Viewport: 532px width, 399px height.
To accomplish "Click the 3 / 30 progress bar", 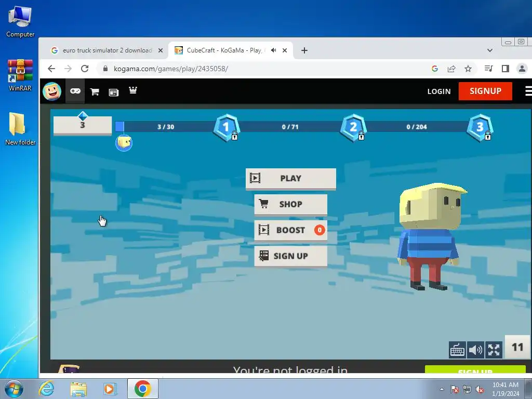I will click(x=165, y=127).
